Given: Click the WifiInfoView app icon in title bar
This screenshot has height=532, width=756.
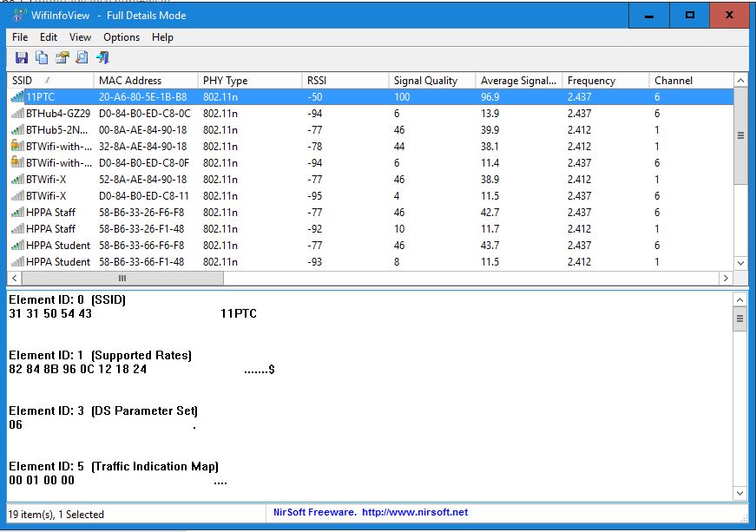Looking at the screenshot, I should click(18, 15).
